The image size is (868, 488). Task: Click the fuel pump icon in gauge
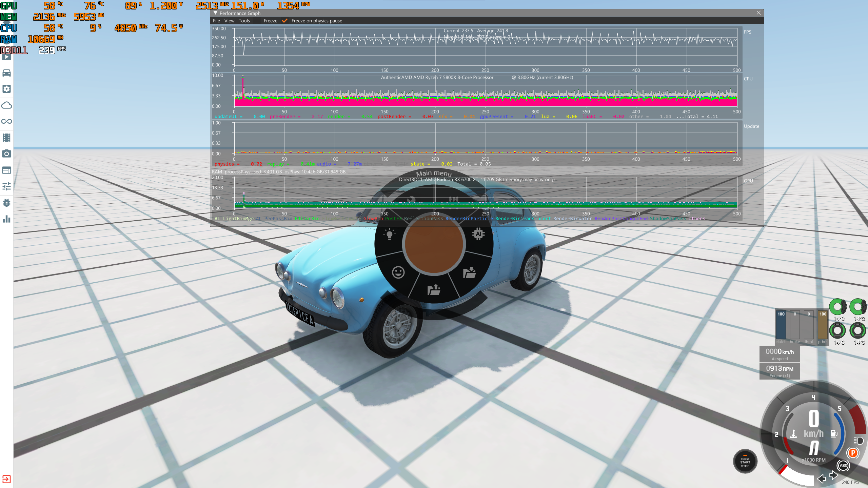834,433
